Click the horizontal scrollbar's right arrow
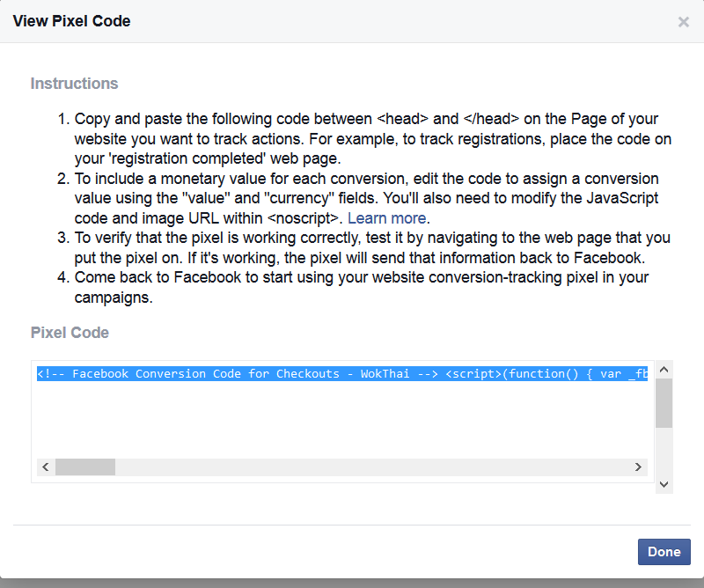 pos(638,467)
